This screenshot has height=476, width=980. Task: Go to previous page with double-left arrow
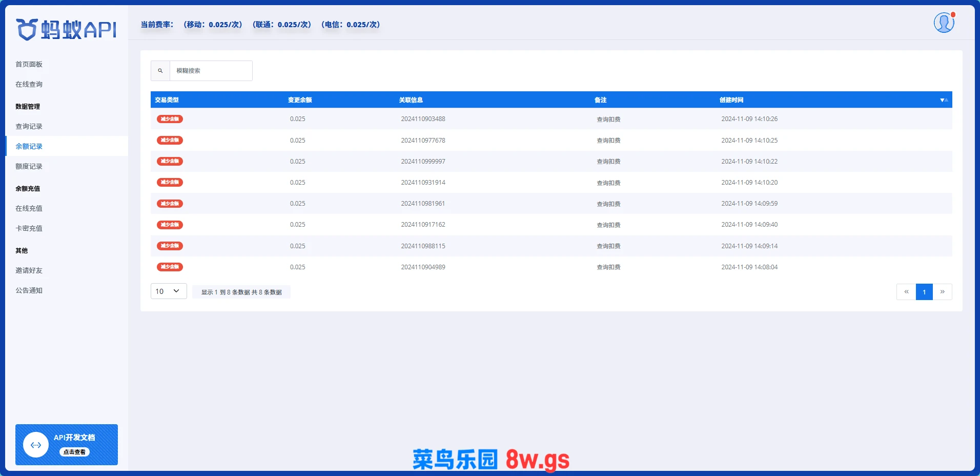point(906,292)
